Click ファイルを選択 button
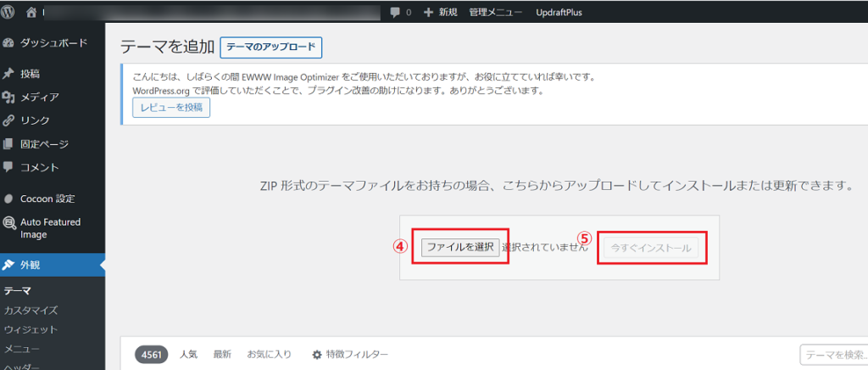This screenshot has height=370, width=868. [460, 248]
